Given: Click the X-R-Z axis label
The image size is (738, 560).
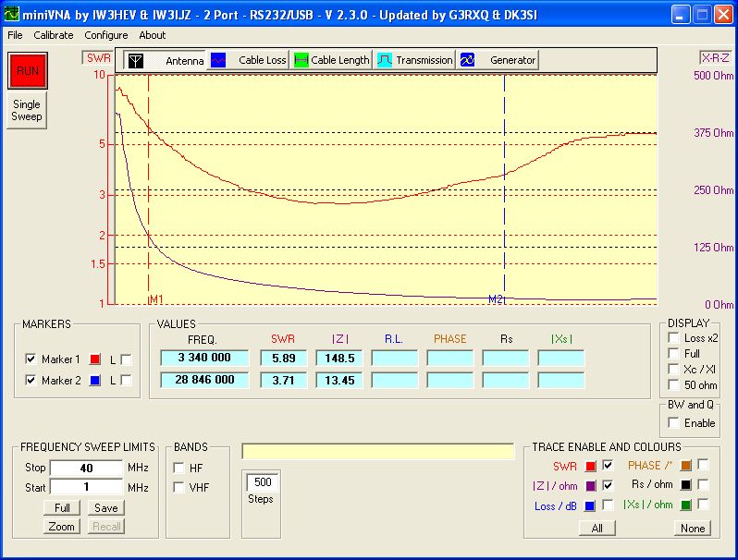Looking at the screenshot, I should (x=714, y=56).
